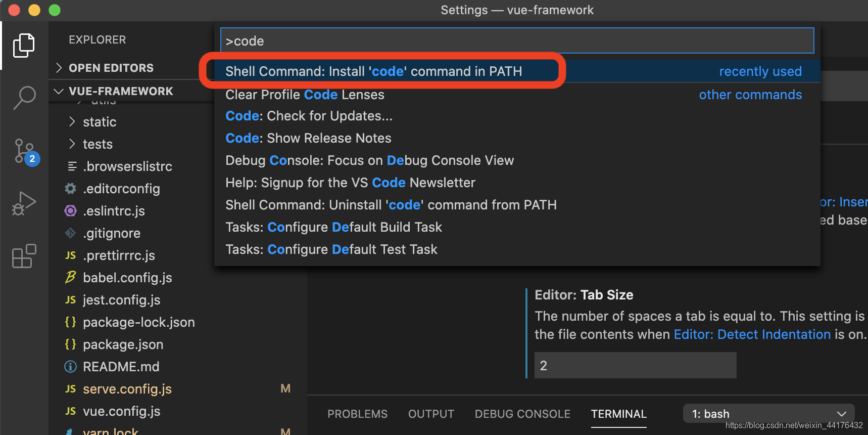Open Source Control view showing 2 changes

click(23, 151)
